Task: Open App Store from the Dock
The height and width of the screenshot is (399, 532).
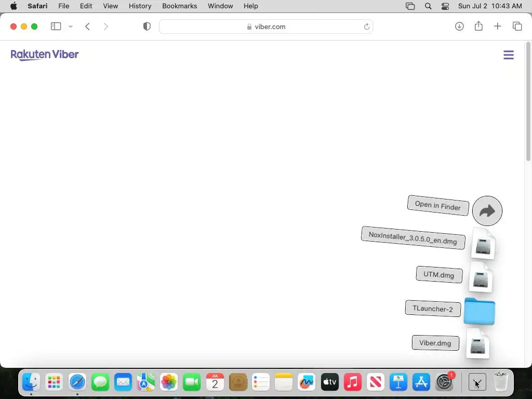Action: click(x=421, y=382)
